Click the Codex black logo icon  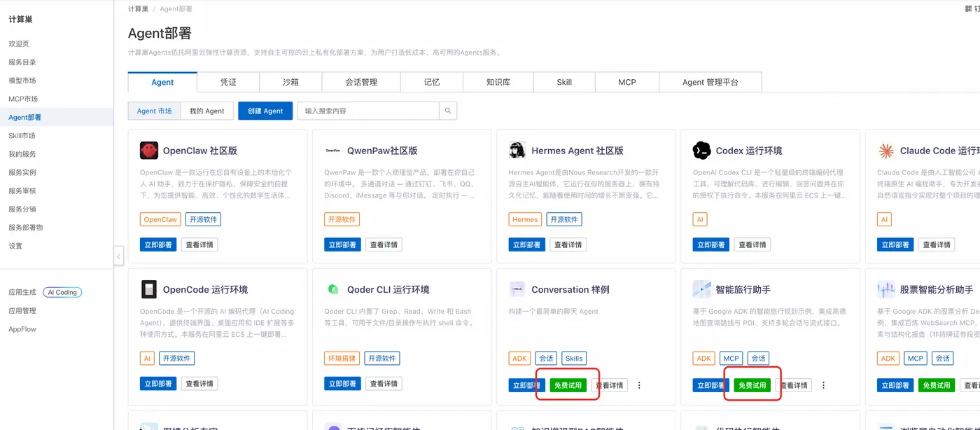point(701,151)
